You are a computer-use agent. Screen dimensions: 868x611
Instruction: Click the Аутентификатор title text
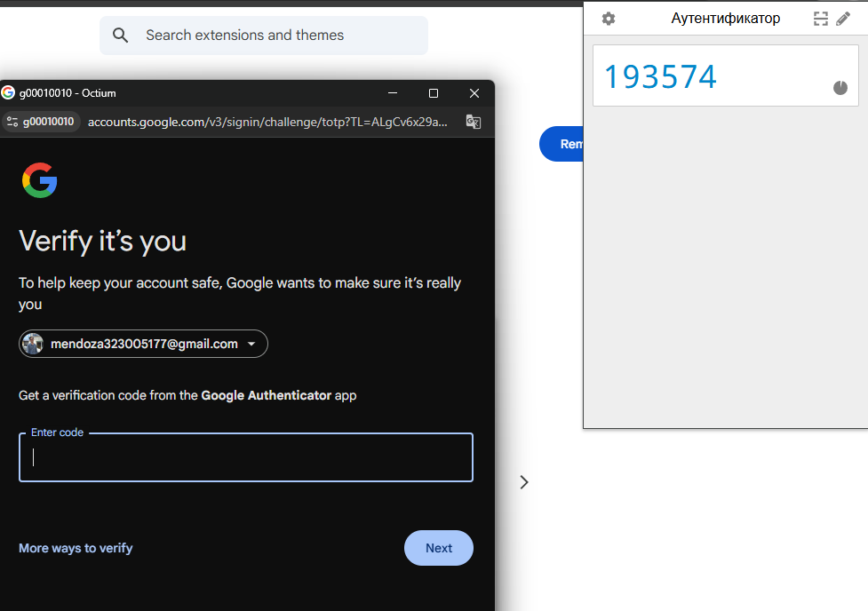[726, 19]
